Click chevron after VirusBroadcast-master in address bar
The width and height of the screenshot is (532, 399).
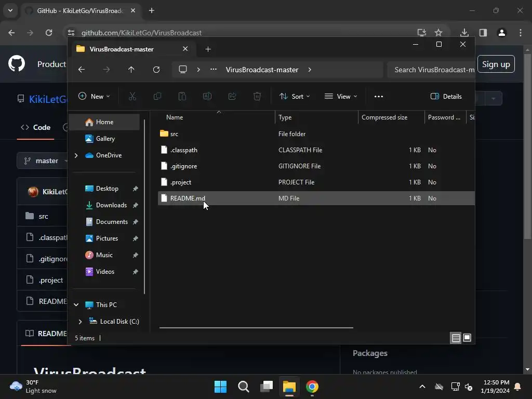(x=310, y=70)
